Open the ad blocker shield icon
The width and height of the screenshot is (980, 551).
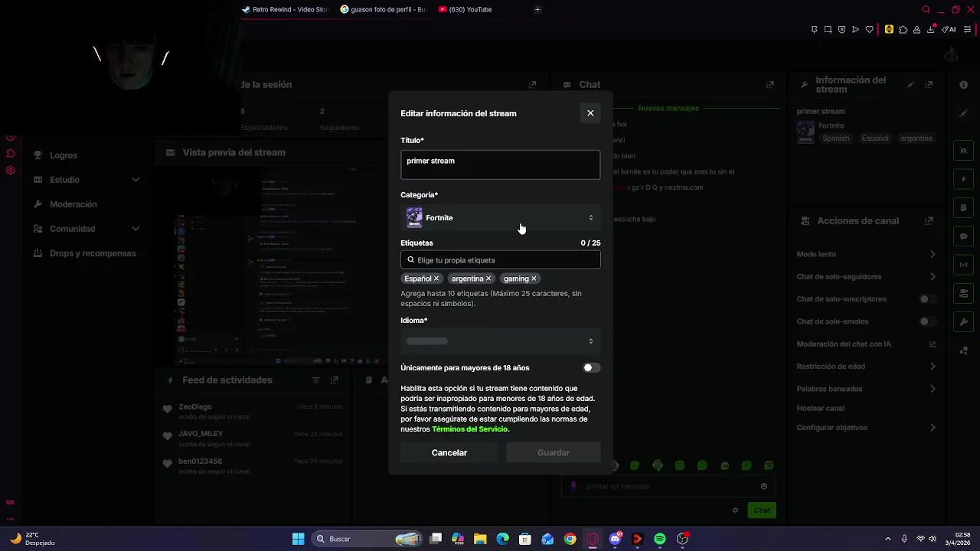(841, 30)
